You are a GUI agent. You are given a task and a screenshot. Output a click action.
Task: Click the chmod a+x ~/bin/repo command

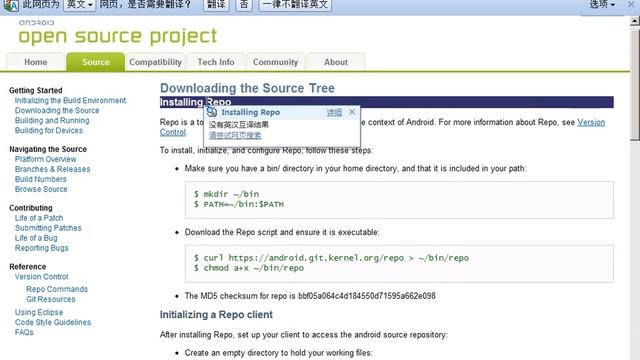pyautogui.click(x=249, y=268)
